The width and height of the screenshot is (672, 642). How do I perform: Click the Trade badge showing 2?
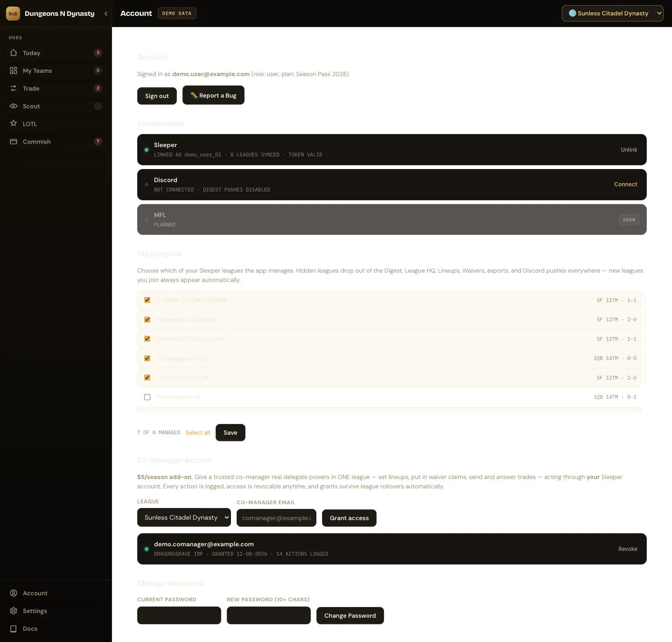pyautogui.click(x=98, y=88)
